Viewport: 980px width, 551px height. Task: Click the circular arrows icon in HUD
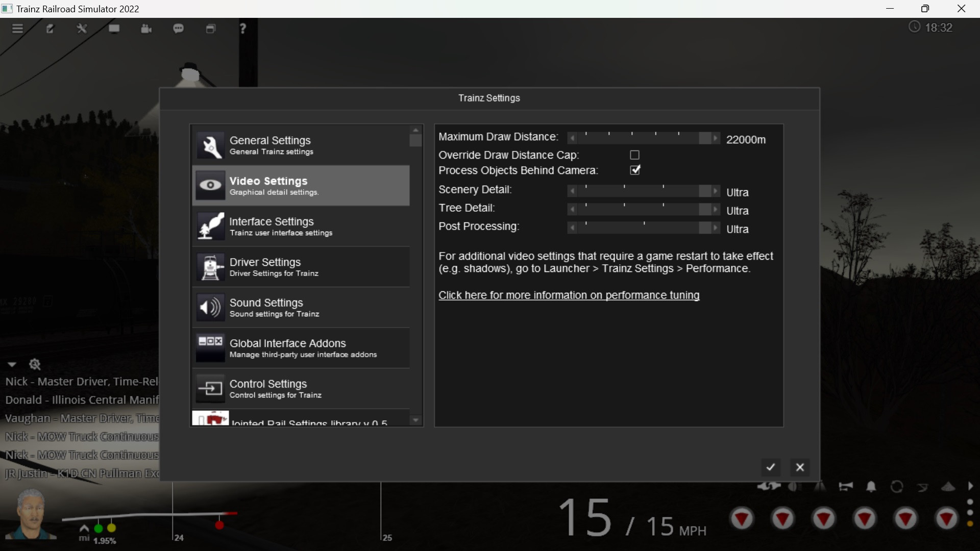coord(897,487)
